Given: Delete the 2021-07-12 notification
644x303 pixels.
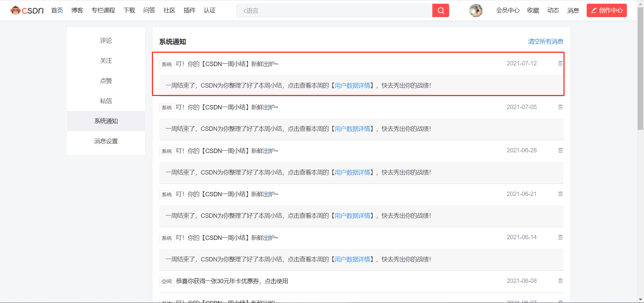Looking at the screenshot, I should point(560,63).
